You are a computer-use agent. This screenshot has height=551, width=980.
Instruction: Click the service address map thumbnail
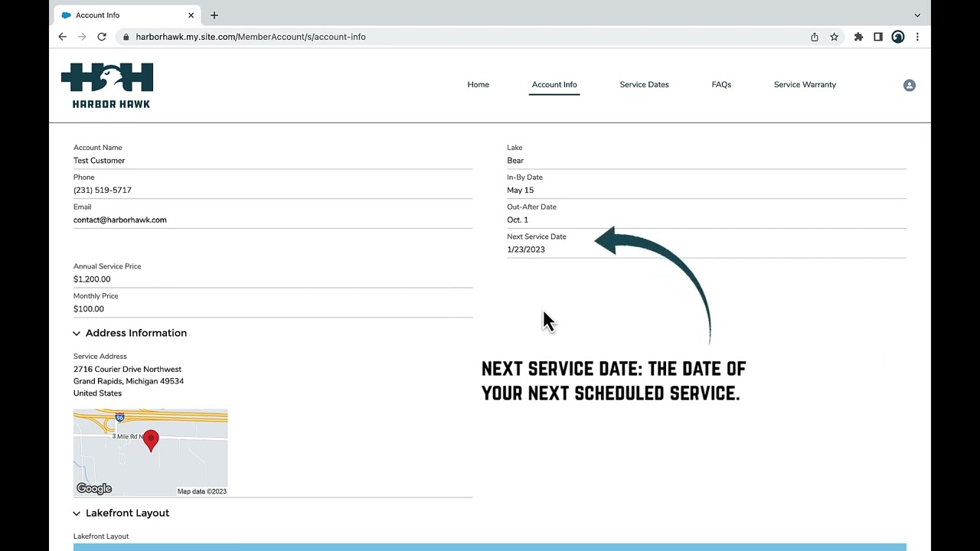click(x=151, y=452)
